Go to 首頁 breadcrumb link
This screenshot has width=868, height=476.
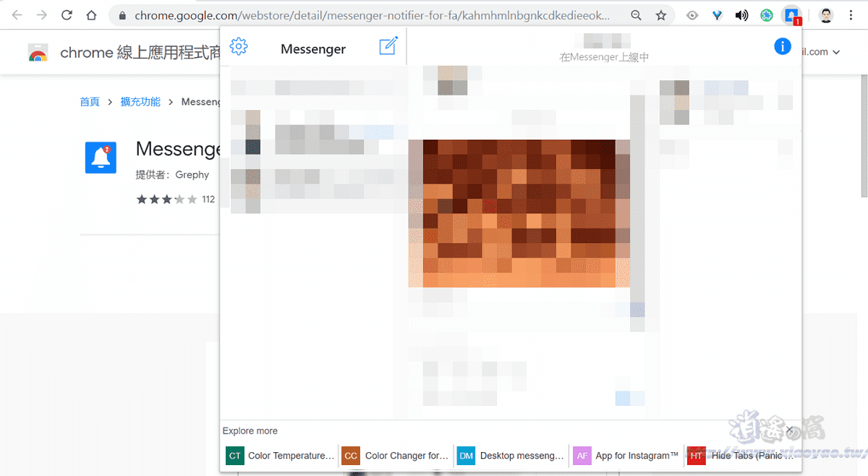point(90,102)
